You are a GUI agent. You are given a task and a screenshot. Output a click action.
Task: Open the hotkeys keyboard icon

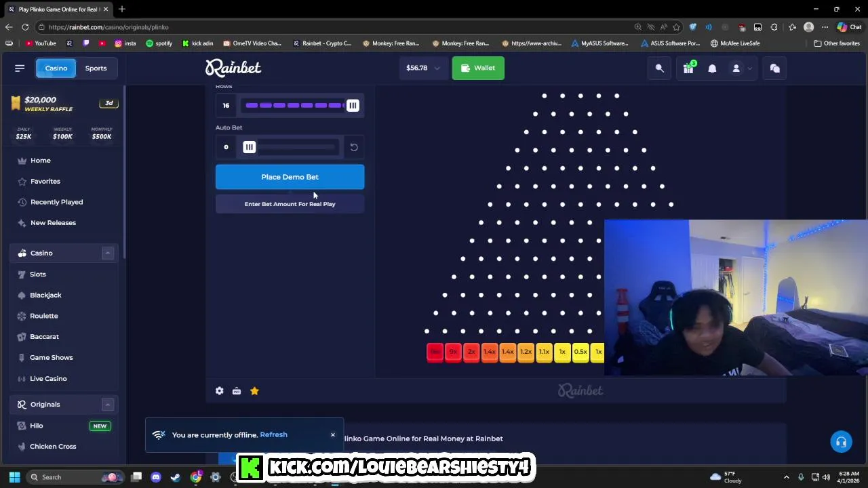click(x=237, y=391)
